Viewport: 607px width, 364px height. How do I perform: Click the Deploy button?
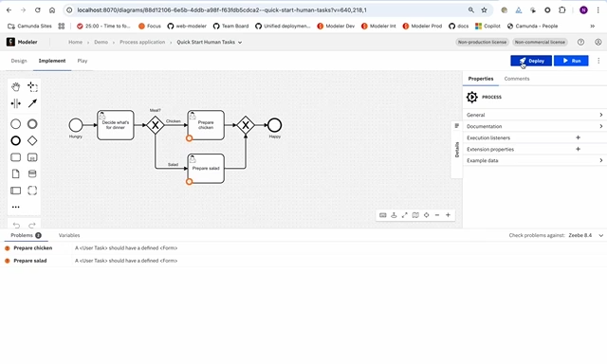[531, 61]
